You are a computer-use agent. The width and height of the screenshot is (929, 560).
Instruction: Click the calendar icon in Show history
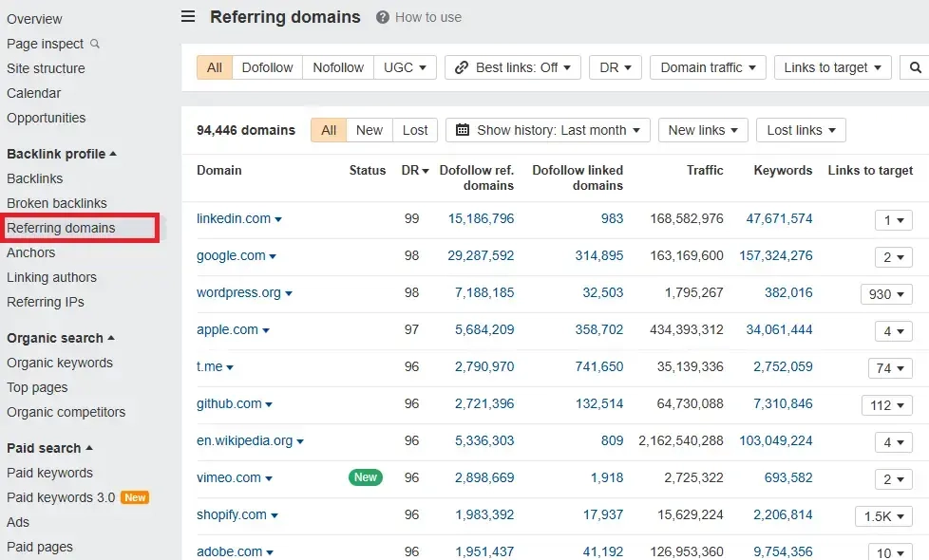(463, 130)
